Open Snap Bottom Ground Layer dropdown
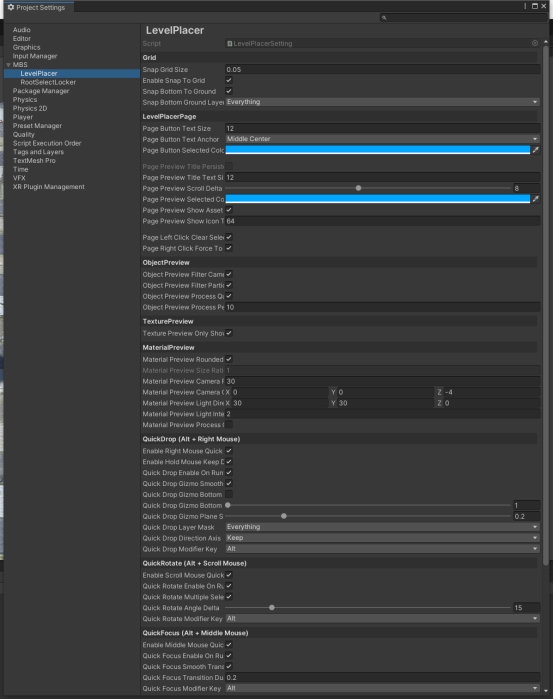554x700 pixels. coord(383,102)
